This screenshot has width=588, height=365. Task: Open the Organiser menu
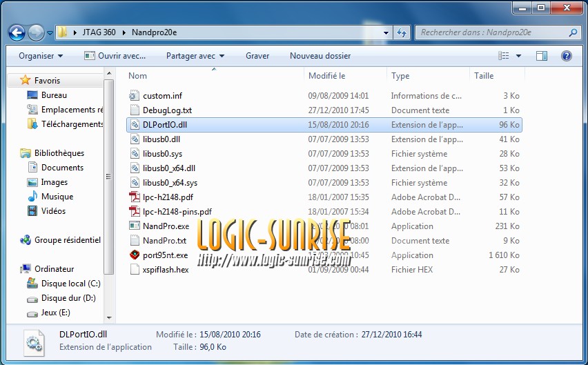pyautogui.click(x=41, y=56)
